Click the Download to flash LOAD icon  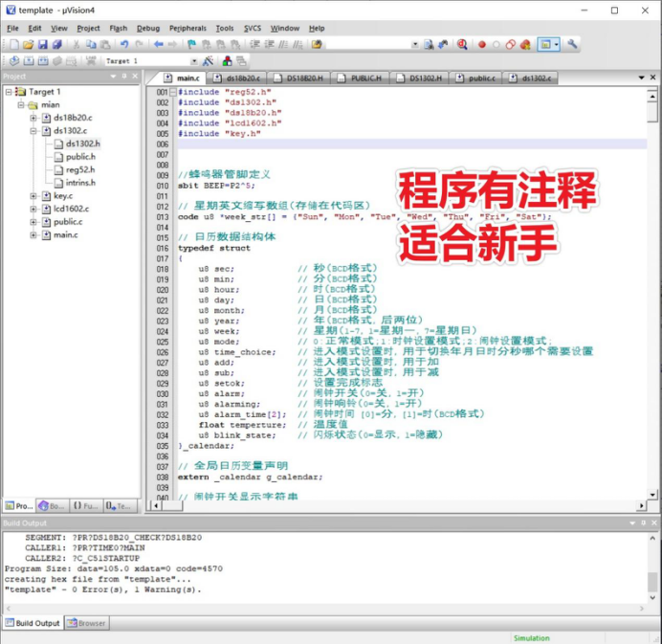pyautogui.click(x=91, y=61)
